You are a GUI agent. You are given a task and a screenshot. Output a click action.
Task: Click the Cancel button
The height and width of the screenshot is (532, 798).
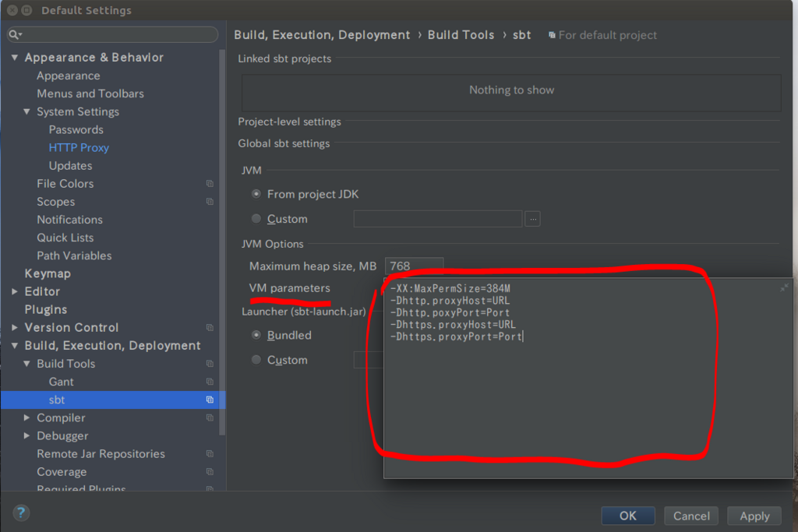coord(691,516)
